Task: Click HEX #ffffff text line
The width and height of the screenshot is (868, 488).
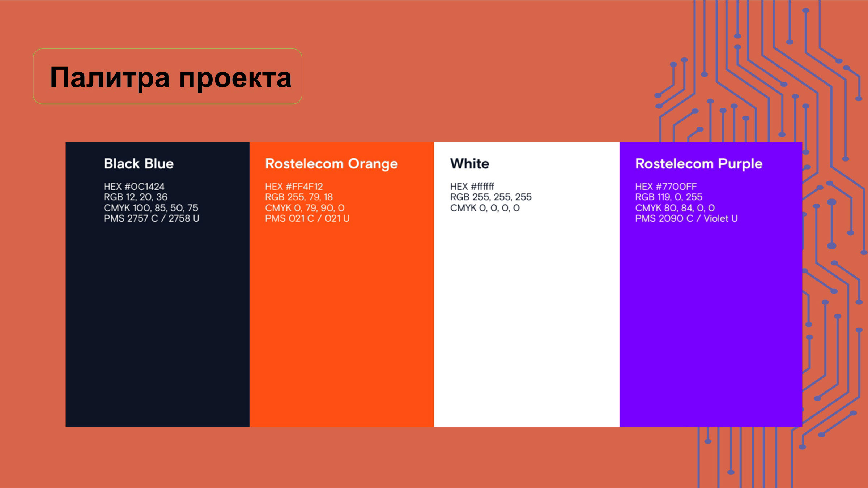Action: click(x=472, y=187)
